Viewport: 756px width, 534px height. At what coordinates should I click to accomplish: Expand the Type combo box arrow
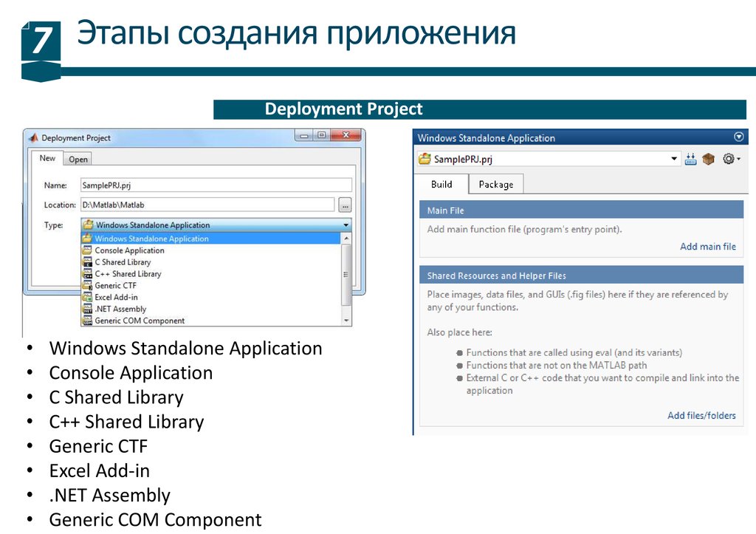tap(346, 225)
